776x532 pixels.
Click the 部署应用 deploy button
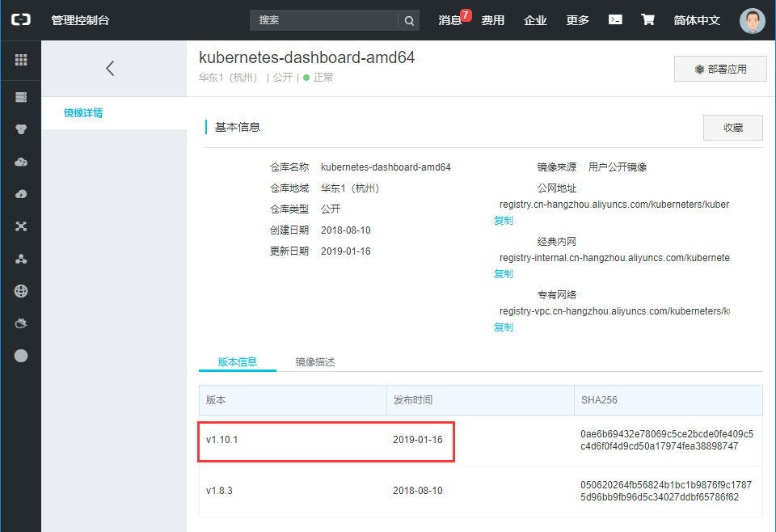[x=720, y=69]
